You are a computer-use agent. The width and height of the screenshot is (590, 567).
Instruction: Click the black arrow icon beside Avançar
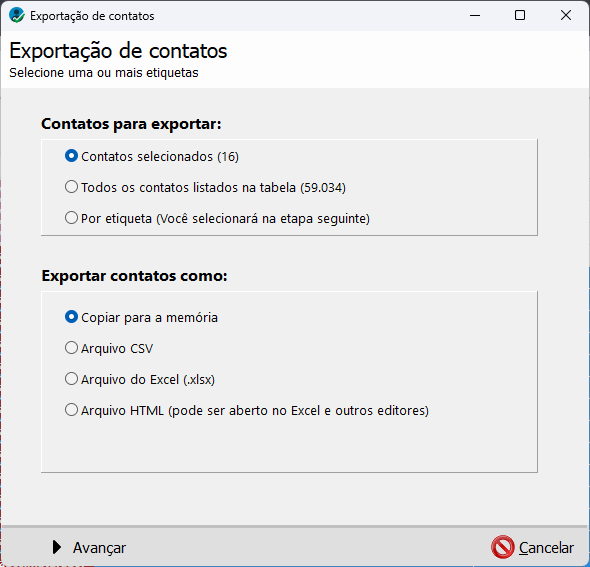(x=57, y=547)
